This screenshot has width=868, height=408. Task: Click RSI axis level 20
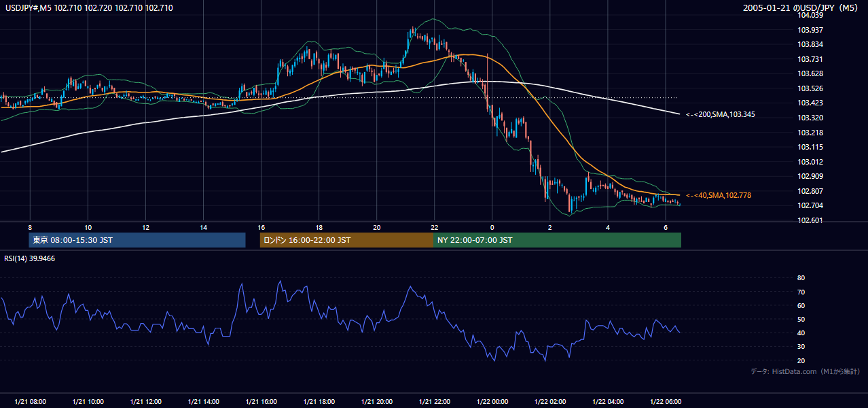pyautogui.click(x=801, y=360)
